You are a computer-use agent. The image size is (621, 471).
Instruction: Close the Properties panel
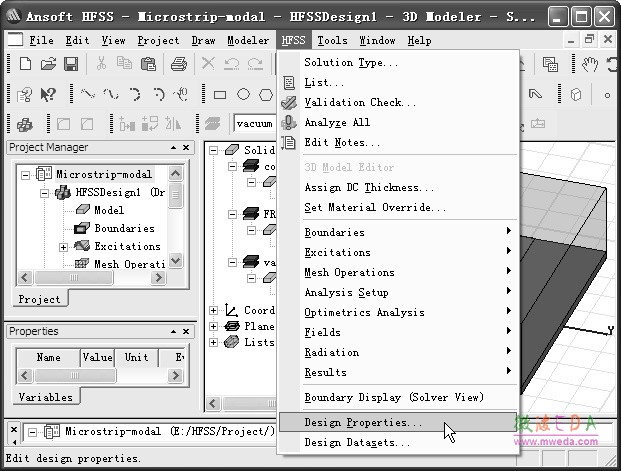click(186, 331)
